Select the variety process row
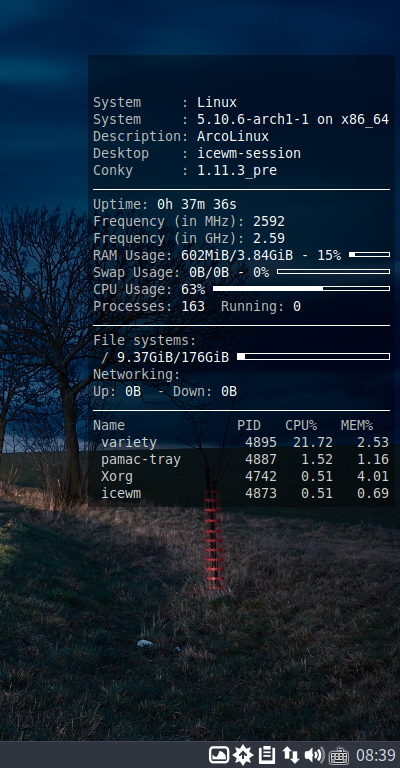The height and width of the screenshot is (768, 400). [x=241, y=442]
